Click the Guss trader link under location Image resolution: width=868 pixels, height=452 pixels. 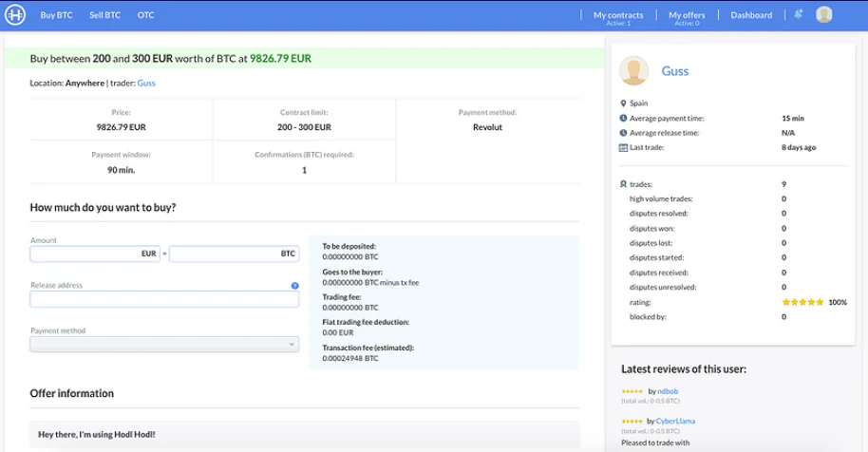(146, 83)
